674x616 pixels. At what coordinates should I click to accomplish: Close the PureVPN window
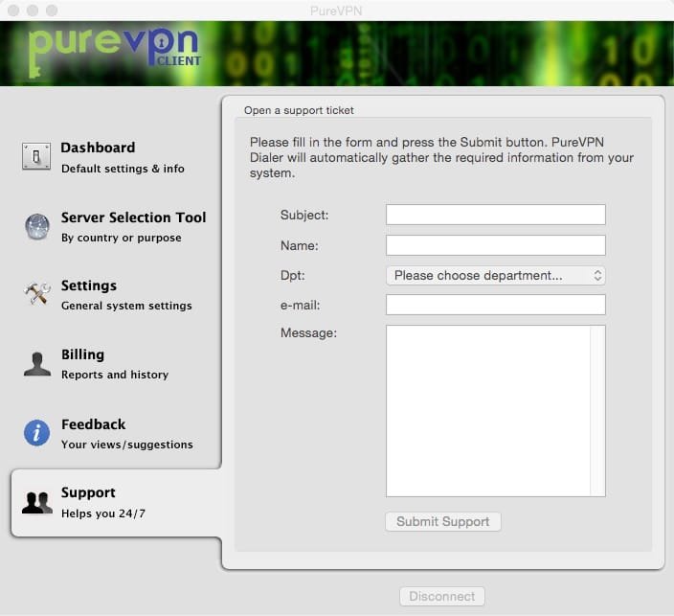point(12,10)
